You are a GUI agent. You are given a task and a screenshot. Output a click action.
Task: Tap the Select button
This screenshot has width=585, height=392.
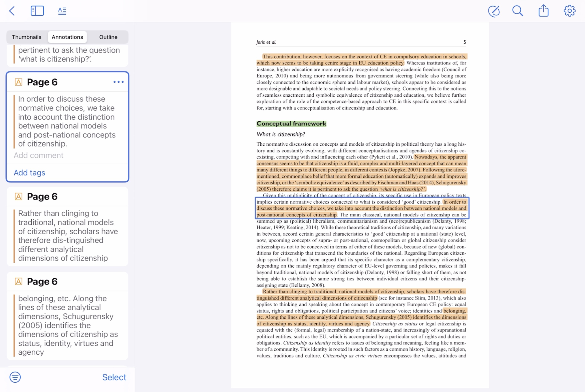[x=114, y=377]
